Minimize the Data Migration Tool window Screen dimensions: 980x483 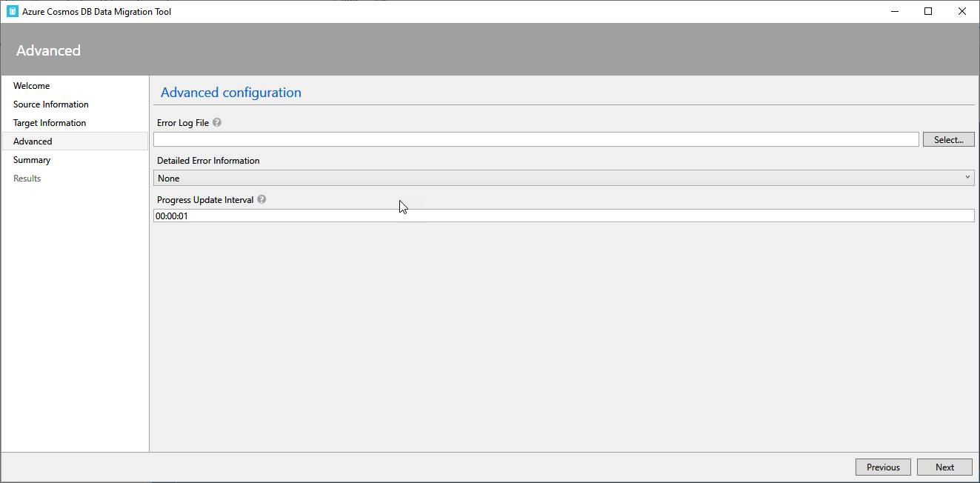click(x=894, y=11)
